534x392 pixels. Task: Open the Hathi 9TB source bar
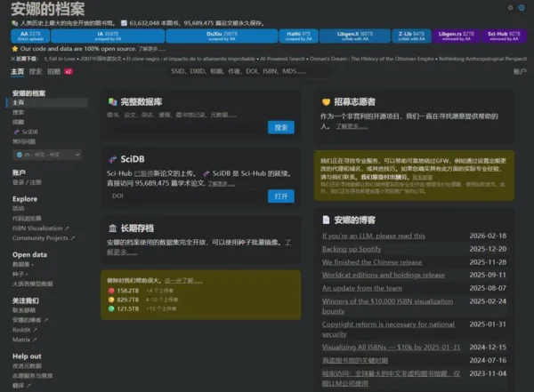tap(299, 36)
